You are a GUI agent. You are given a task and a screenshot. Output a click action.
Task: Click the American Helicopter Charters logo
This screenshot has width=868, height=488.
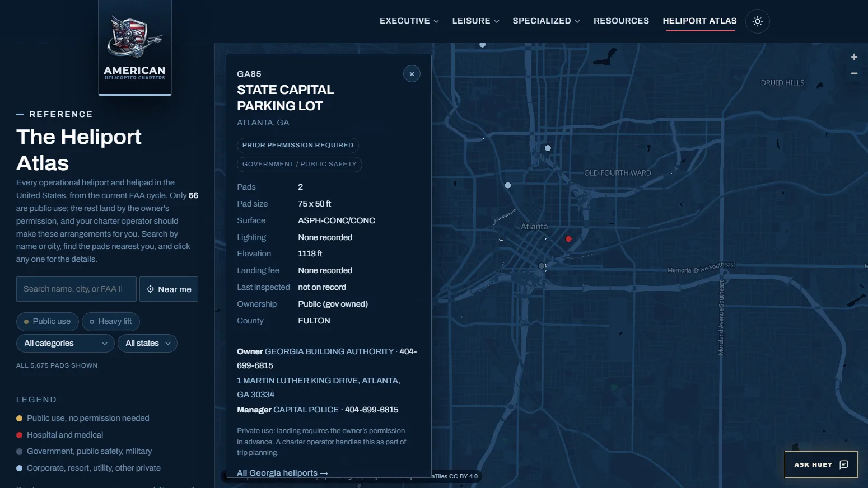[135, 48]
